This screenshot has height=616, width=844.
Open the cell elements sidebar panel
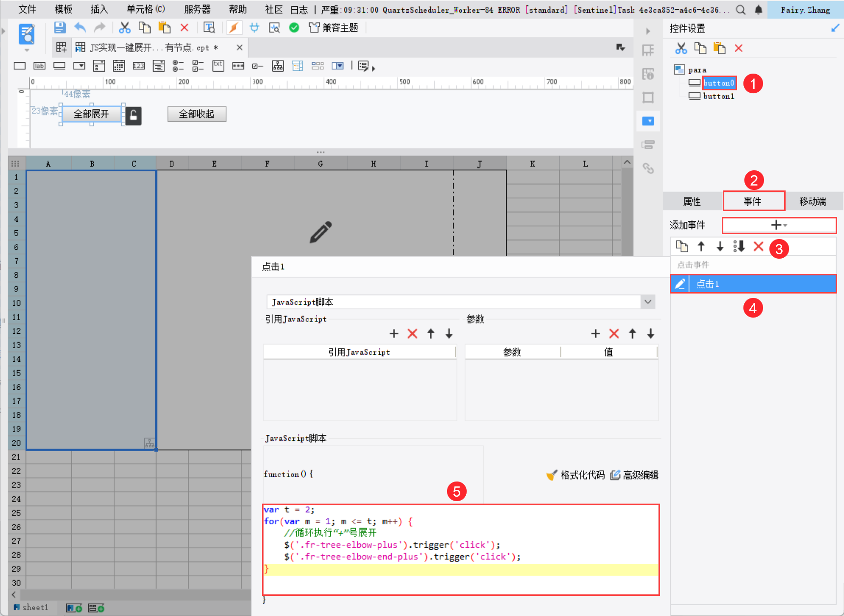(x=648, y=50)
